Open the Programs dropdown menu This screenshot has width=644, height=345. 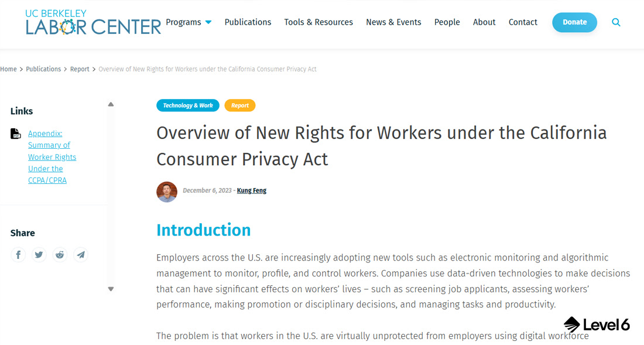(x=183, y=22)
